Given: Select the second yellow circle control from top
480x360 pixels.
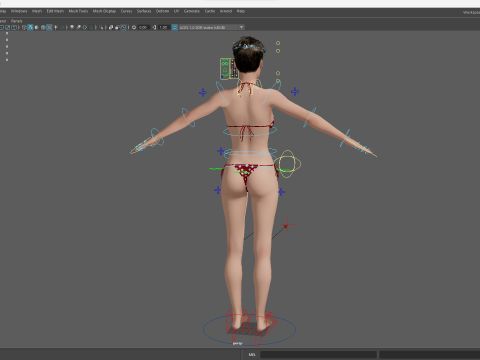Looking at the screenshot, I should click(278, 51).
